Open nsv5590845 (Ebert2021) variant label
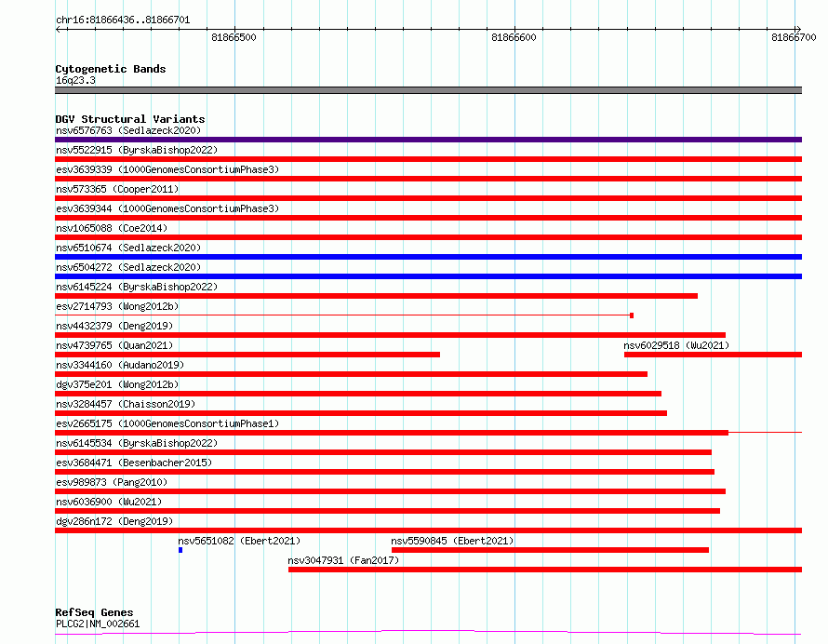This screenshot has height=644, width=828. click(452, 541)
